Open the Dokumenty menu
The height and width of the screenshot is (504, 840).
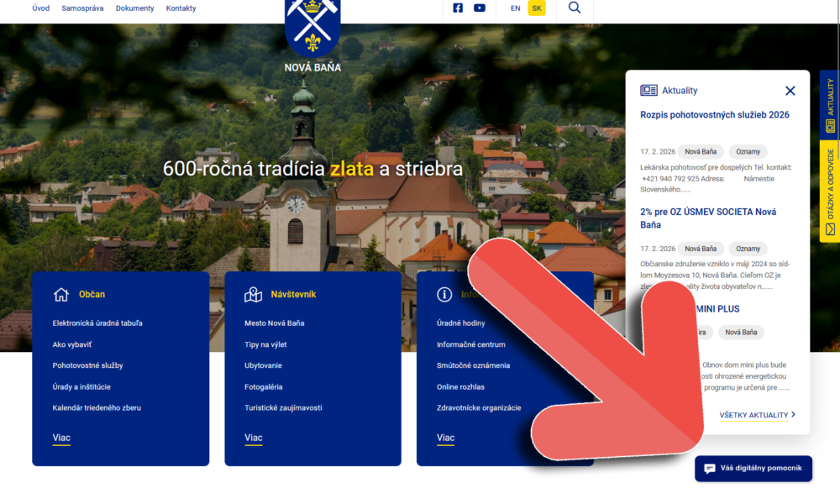(x=134, y=8)
